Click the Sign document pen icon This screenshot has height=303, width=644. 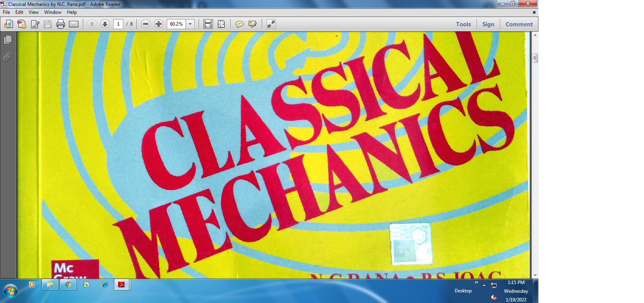point(35,24)
